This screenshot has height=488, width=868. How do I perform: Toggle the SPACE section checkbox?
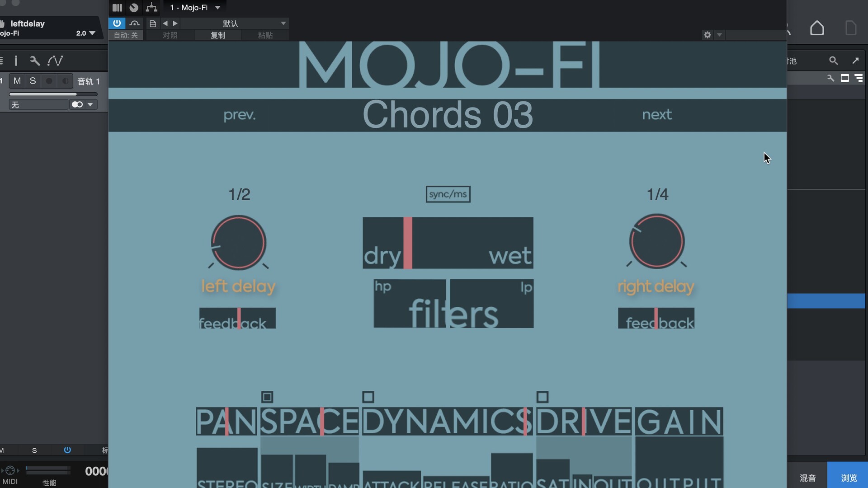coord(267,397)
